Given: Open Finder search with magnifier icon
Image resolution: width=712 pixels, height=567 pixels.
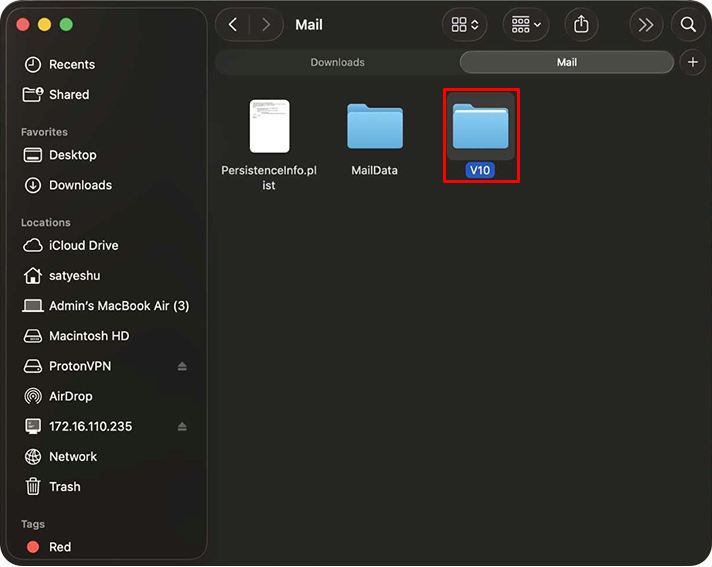Looking at the screenshot, I should coord(688,25).
